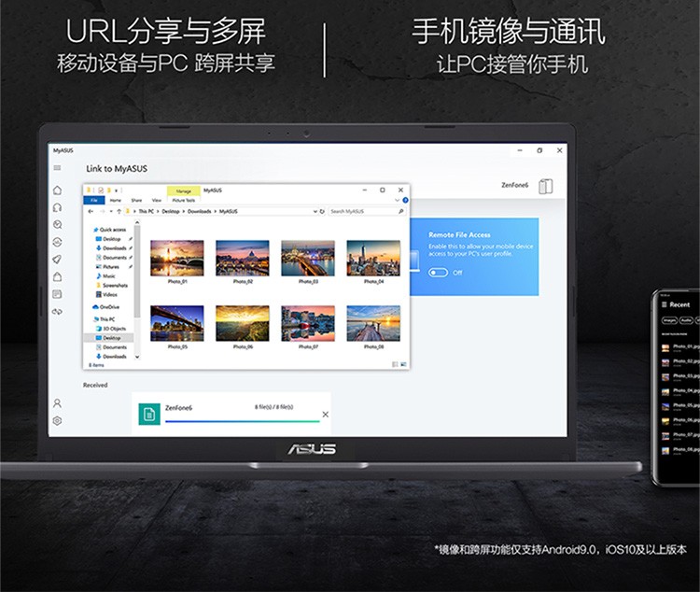The image size is (700, 592).
Task: Go to MyASUS Home sidebar icon
Action: click(x=57, y=190)
